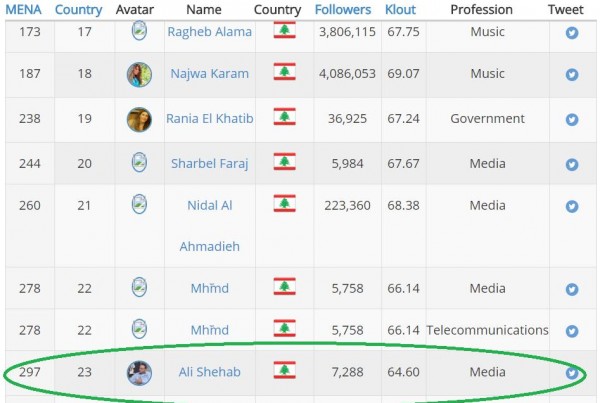600x403 pixels.
Task: Sort table by Klout header
Action: pyautogui.click(x=400, y=9)
